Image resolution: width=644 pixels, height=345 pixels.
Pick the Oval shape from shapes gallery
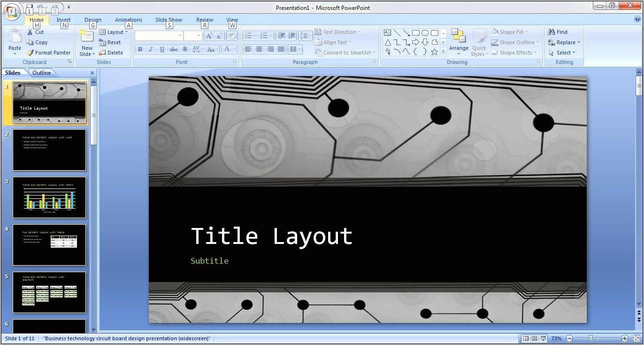tap(425, 33)
